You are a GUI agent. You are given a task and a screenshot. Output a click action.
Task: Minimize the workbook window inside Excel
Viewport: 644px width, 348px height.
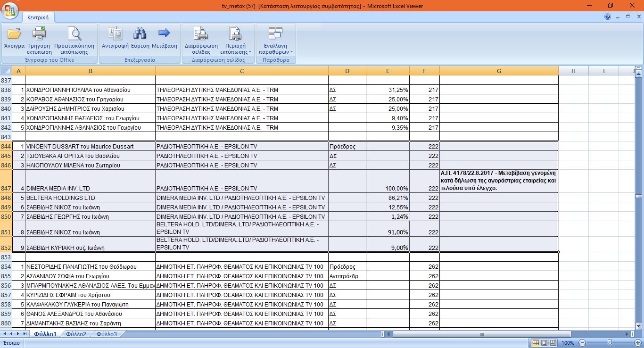[x=618, y=17]
